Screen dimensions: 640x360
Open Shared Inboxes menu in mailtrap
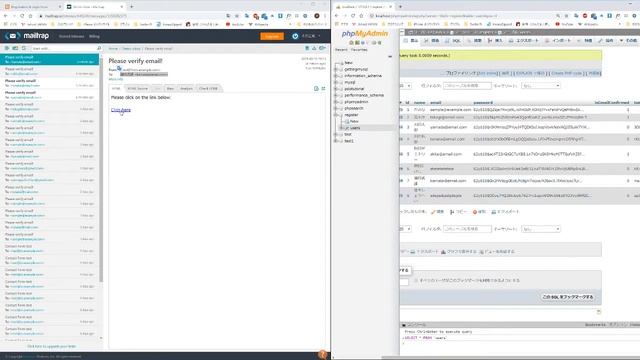tap(71, 36)
